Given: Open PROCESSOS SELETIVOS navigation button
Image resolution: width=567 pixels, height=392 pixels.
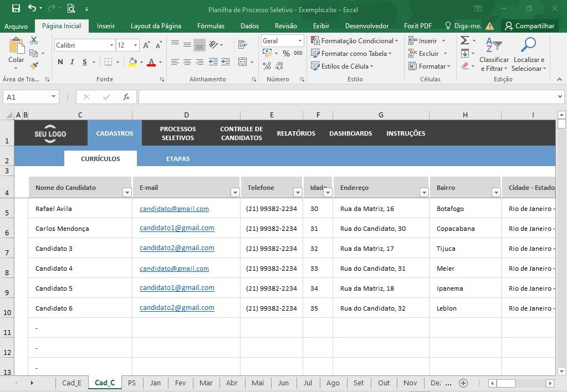Looking at the screenshot, I should (178, 133).
